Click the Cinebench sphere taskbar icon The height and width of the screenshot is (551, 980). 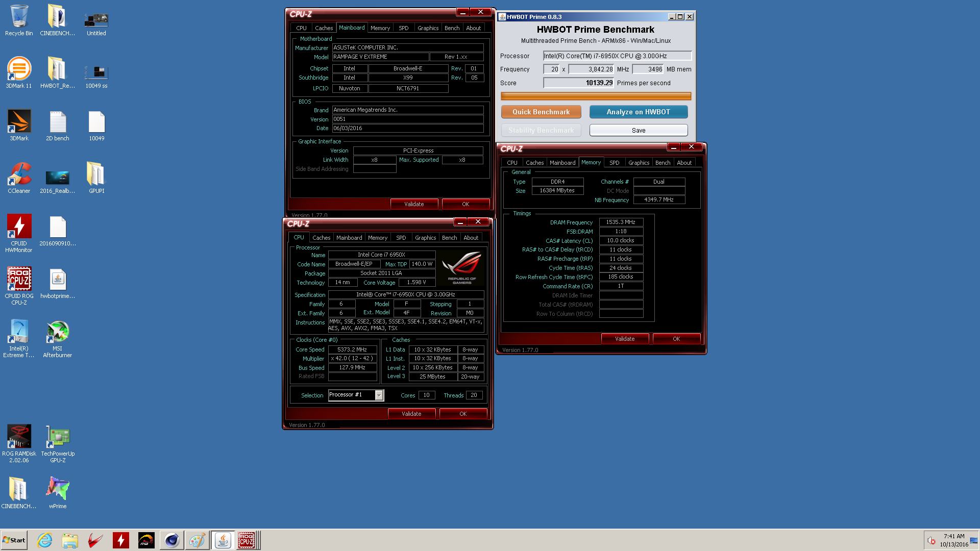172,540
